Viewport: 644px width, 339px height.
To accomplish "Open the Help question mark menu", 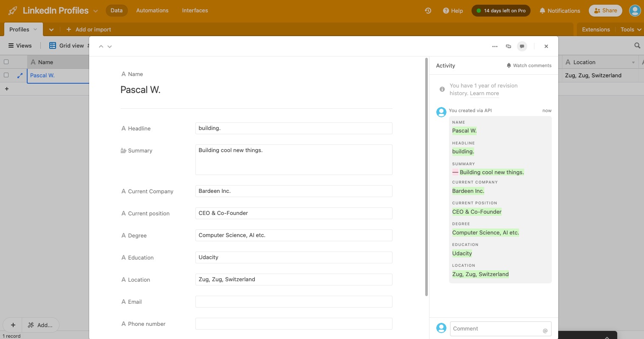I will (x=453, y=11).
